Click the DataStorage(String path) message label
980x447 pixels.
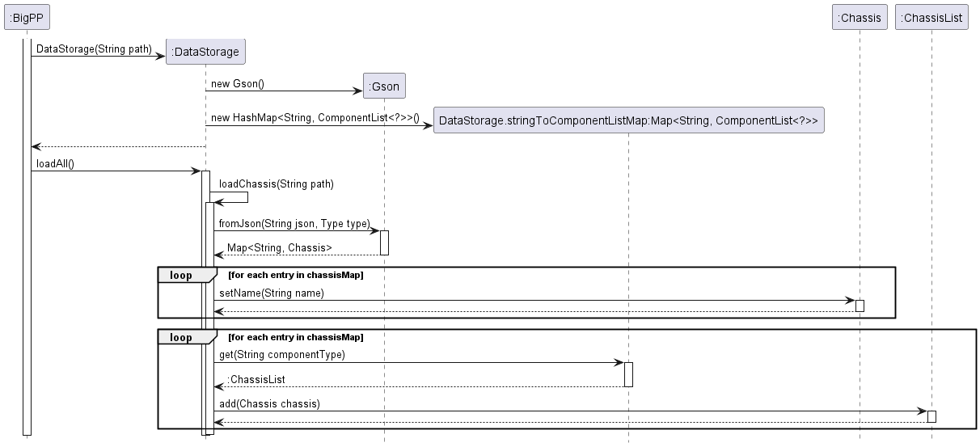coord(94,48)
